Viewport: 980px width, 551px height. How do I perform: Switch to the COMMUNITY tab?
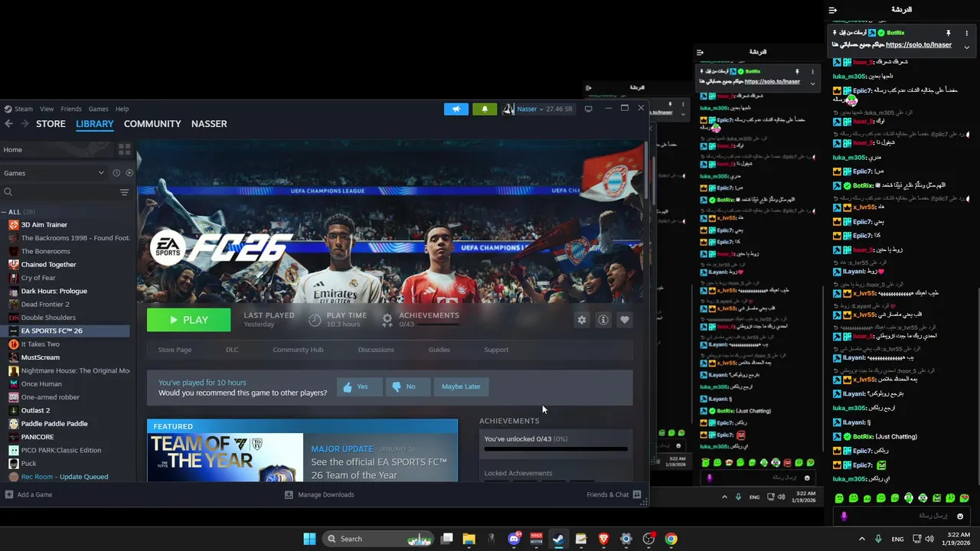[x=152, y=124]
